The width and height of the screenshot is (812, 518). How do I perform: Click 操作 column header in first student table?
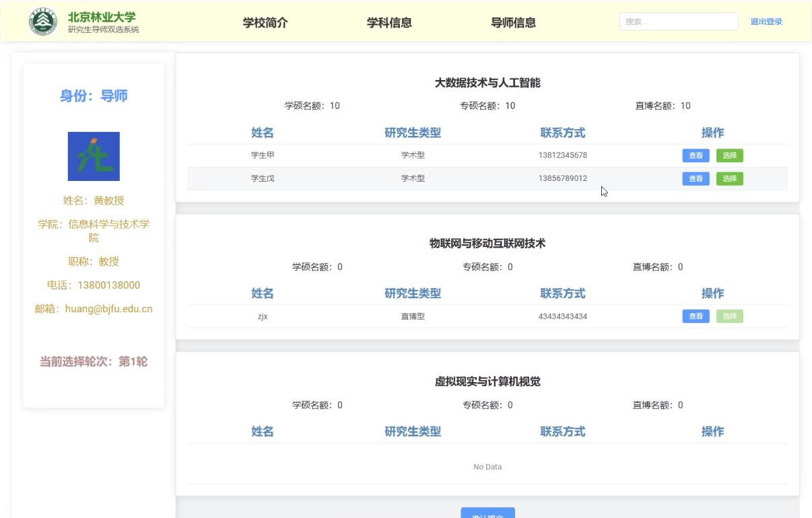click(x=713, y=133)
